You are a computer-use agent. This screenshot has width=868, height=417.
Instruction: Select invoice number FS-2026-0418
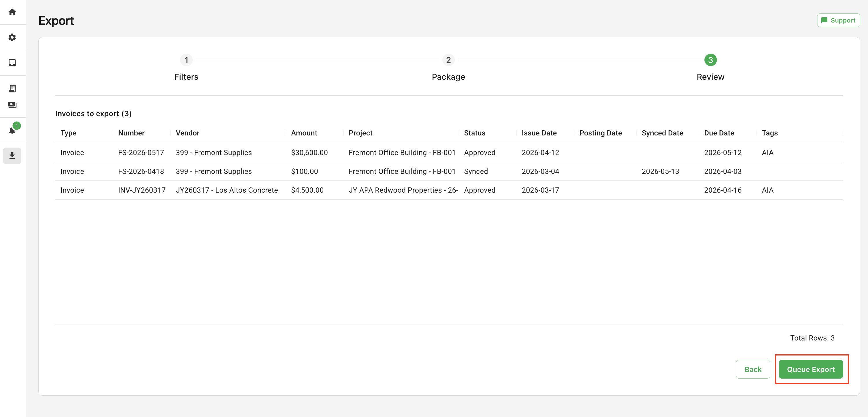(141, 172)
